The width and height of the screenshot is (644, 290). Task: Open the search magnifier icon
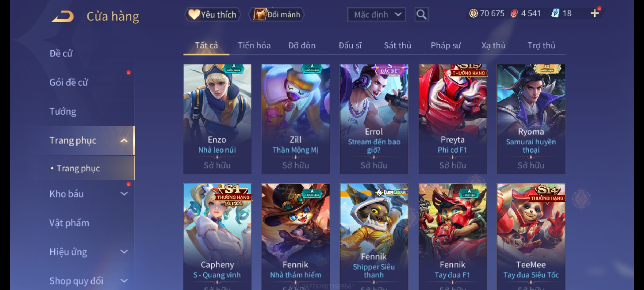(421, 15)
